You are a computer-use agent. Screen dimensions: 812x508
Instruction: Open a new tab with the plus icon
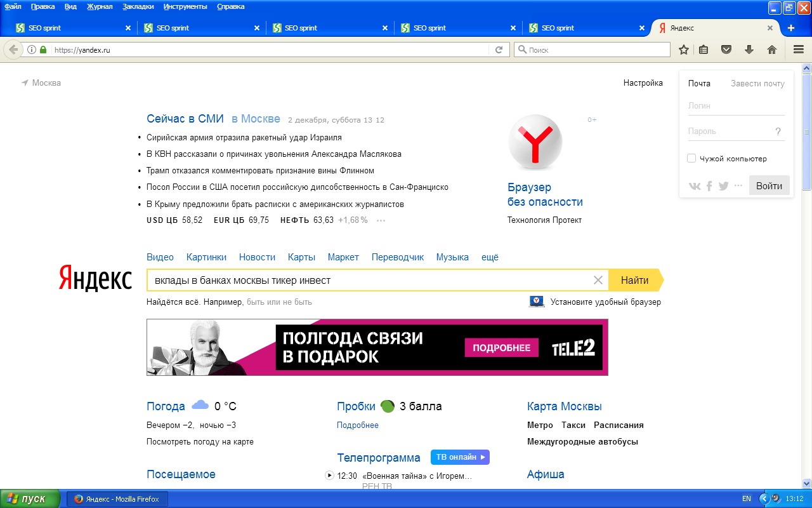pyautogui.click(x=790, y=28)
